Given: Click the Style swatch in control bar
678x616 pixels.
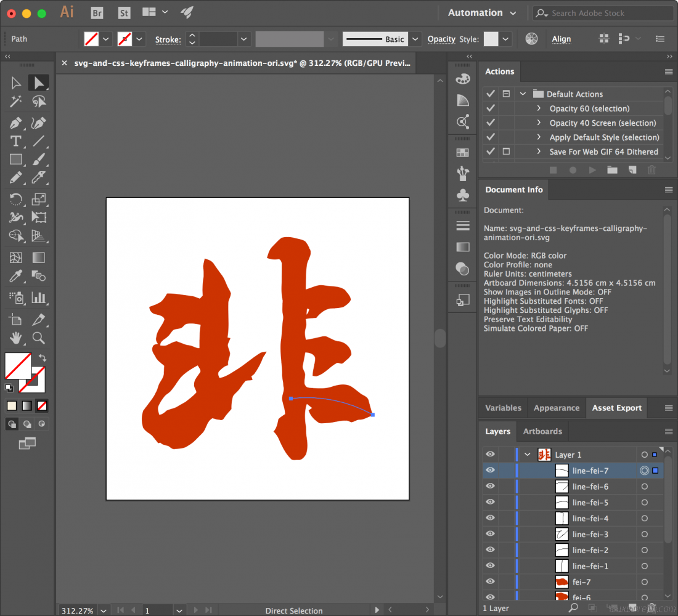Looking at the screenshot, I should 491,39.
